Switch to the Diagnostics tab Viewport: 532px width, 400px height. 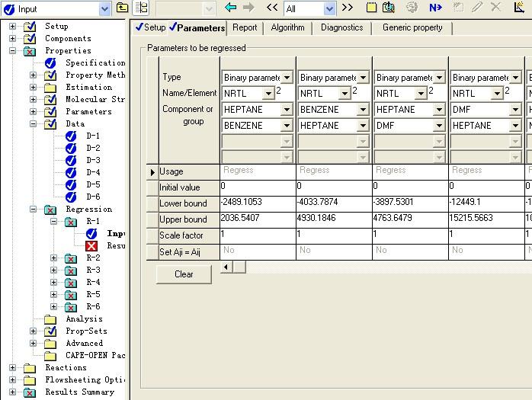341,27
